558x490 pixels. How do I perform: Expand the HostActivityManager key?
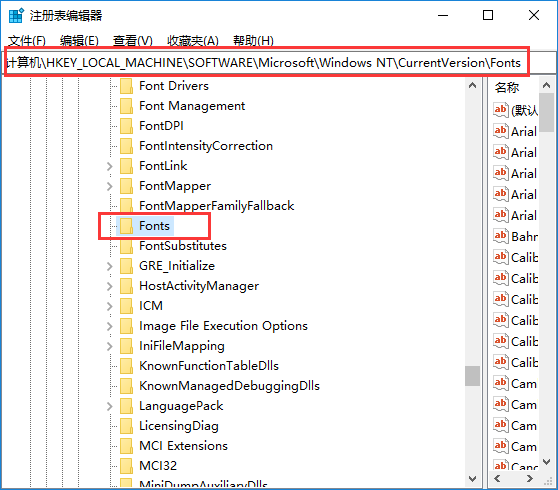pos(110,286)
